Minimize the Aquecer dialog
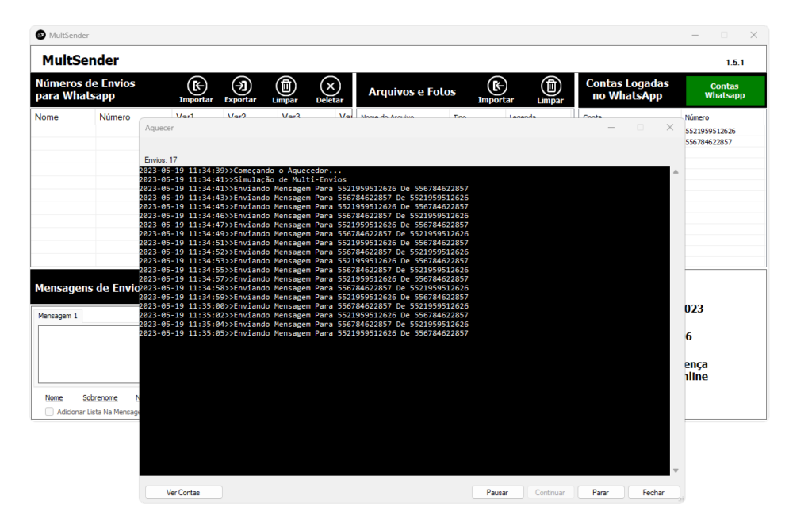The width and height of the screenshot is (812, 530). [x=611, y=128]
